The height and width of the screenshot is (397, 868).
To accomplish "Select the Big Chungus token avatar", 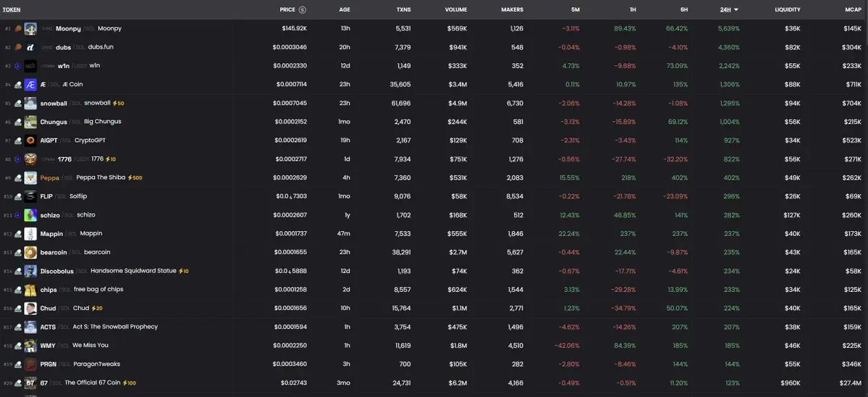I will click(30, 122).
